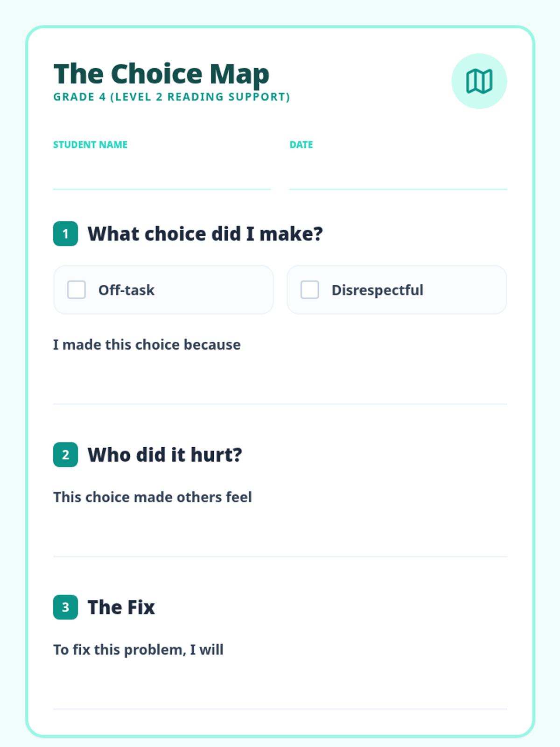The height and width of the screenshot is (747, 560).
Task: Select the step 2 number badge
Action: tap(65, 455)
